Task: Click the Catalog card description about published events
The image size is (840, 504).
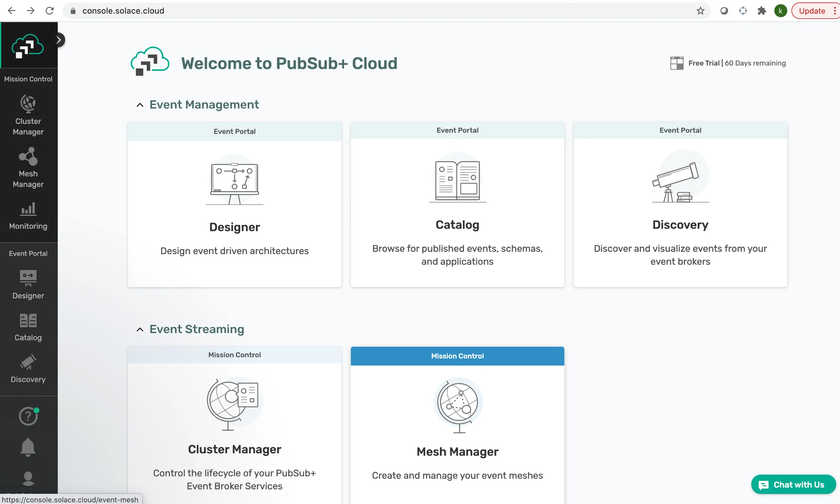Action: tap(457, 255)
